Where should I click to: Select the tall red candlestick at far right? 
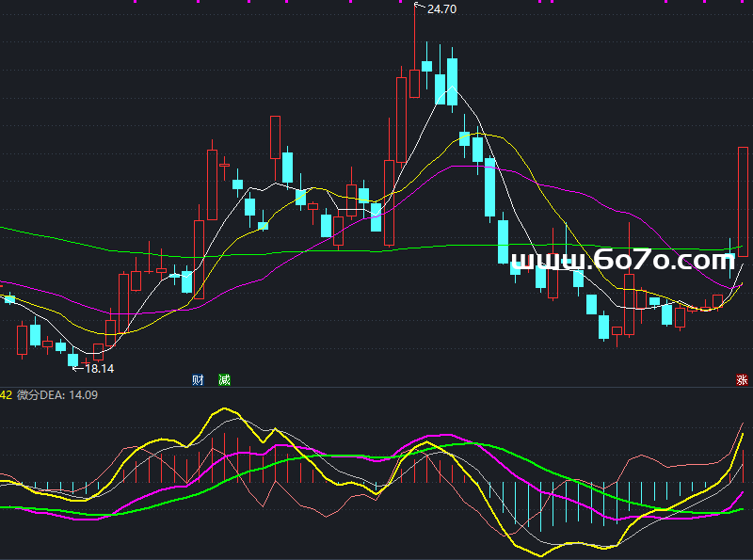[743, 201]
